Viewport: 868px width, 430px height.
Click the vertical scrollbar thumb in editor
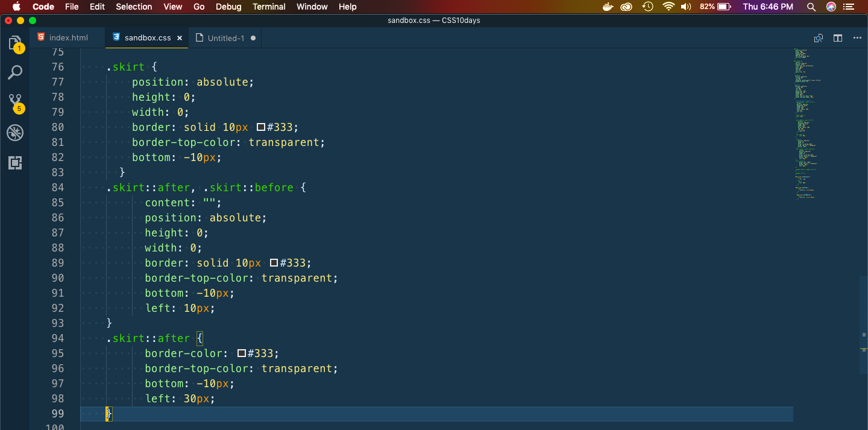coord(864,325)
